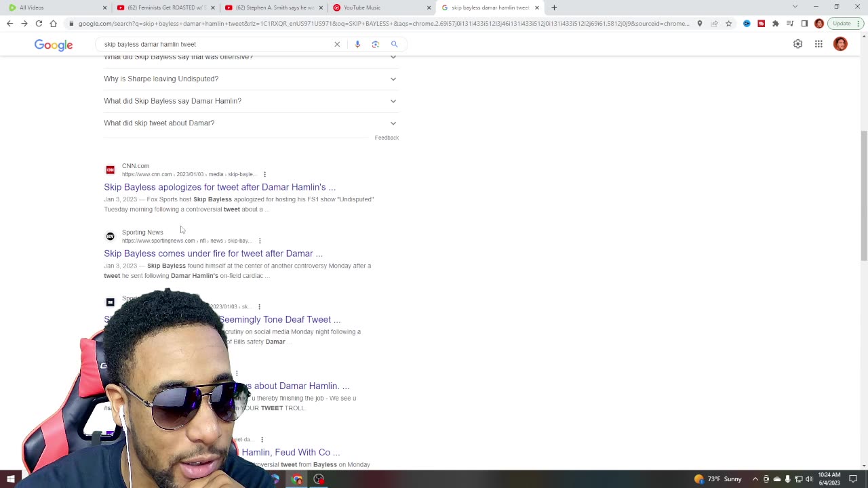This screenshot has height=488, width=868.
Task: Clear the search box text
Action: click(x=337, y=44)
